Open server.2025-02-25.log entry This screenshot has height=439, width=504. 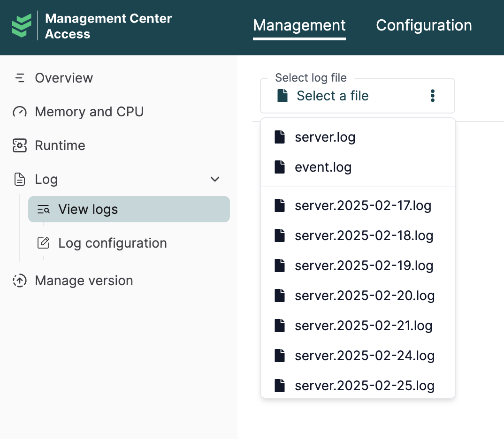tap(365, 386)
